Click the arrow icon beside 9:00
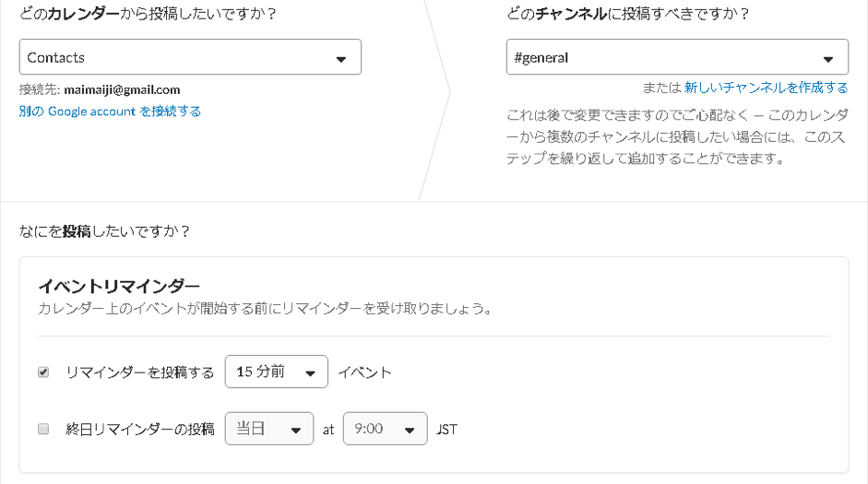Screen dimensions: 868x484 tap(410, 431)
